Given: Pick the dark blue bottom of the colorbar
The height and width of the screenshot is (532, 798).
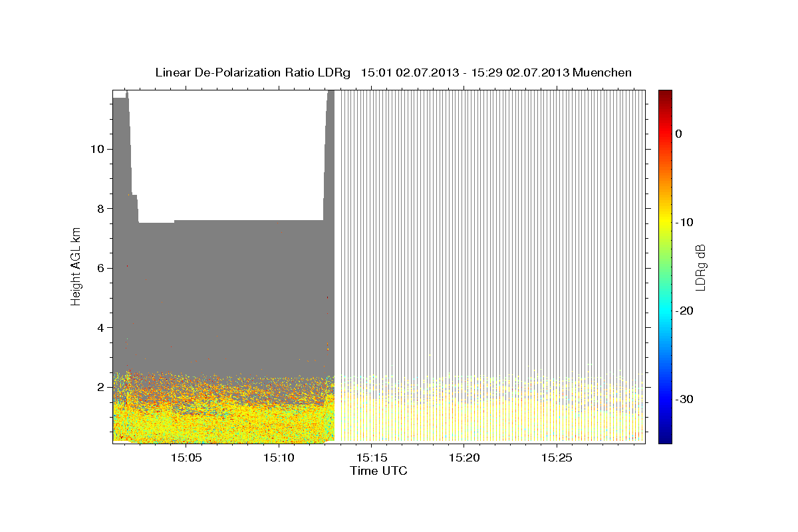Looking at the screenshot, I should pyautogui.click(x=665, y=439).
